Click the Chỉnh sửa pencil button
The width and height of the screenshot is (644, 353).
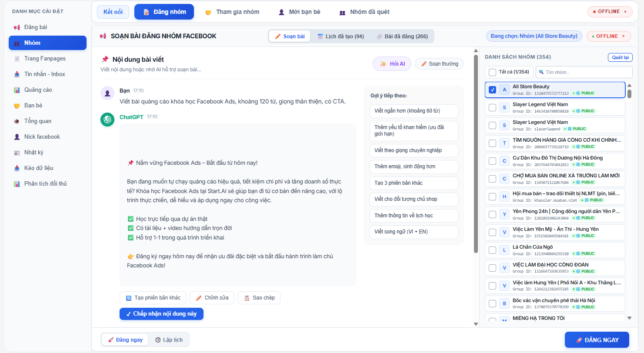pyautogui.click(x=212, y=298)
